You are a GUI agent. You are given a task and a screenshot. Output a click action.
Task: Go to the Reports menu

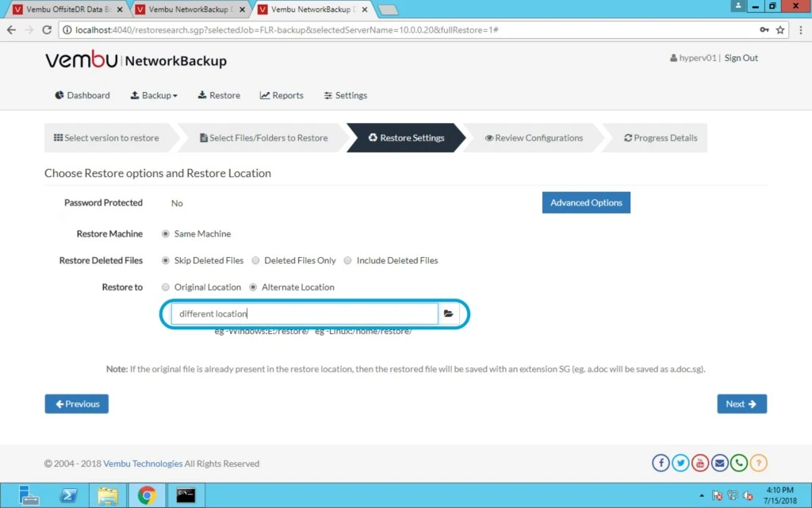(x=282, y=95)
